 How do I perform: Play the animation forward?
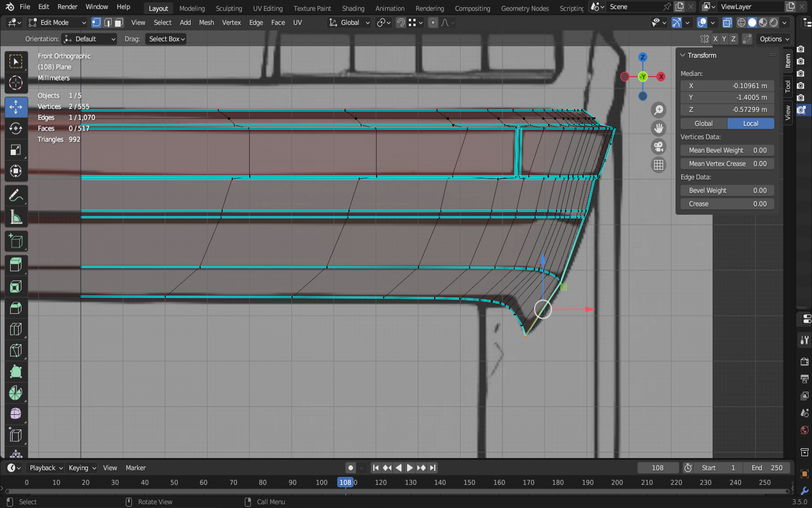click(410, 467)
